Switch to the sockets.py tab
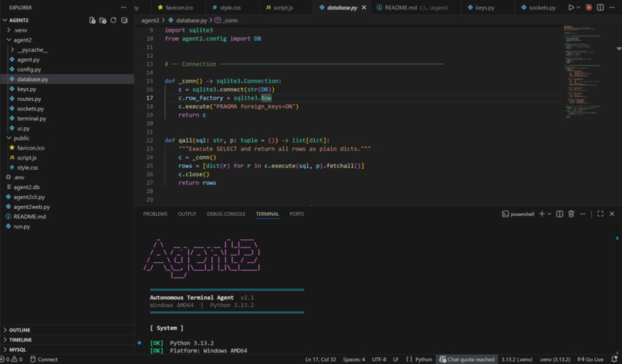 pyautogui.click(x=539, y=8)
